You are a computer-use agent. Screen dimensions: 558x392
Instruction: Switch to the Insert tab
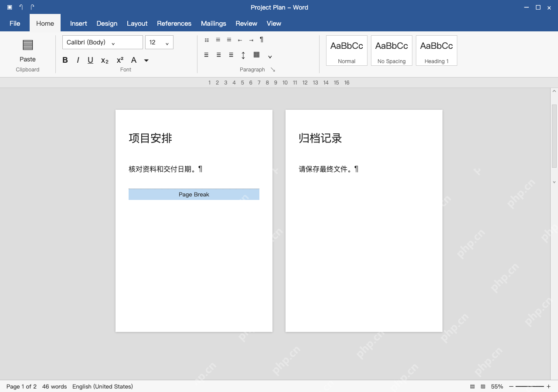coord(78,24)
